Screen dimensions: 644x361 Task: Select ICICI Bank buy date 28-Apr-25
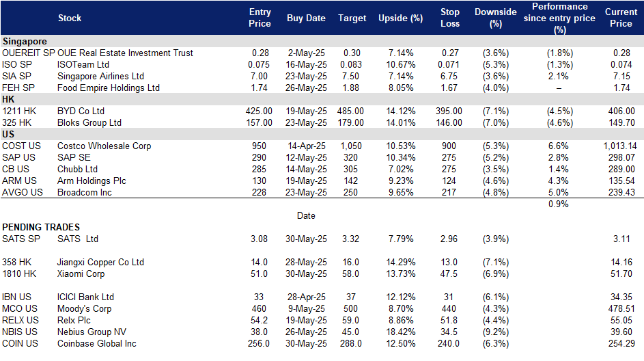(x=307, y=297)
